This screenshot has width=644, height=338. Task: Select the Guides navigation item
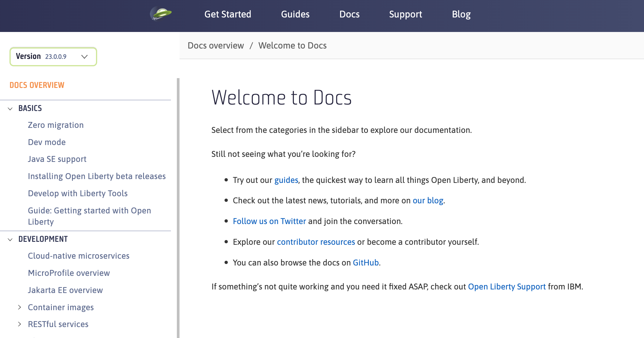tap(295, 14)
